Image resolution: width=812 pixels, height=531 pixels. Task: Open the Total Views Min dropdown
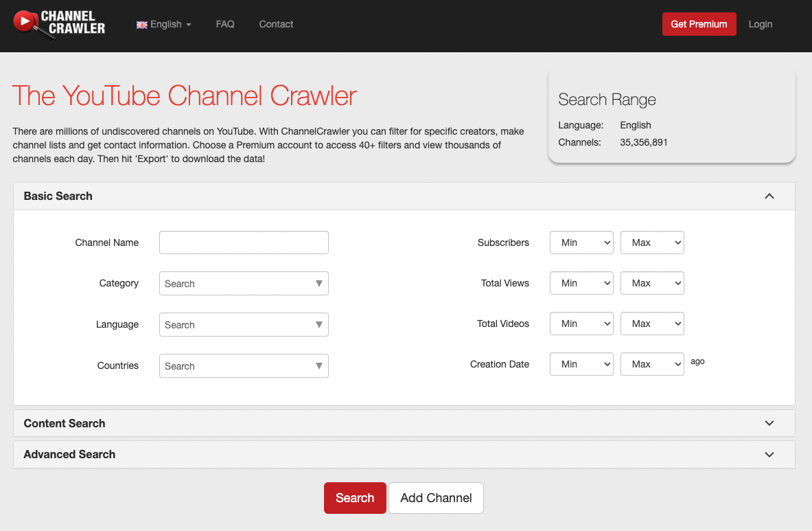[581, 283]
